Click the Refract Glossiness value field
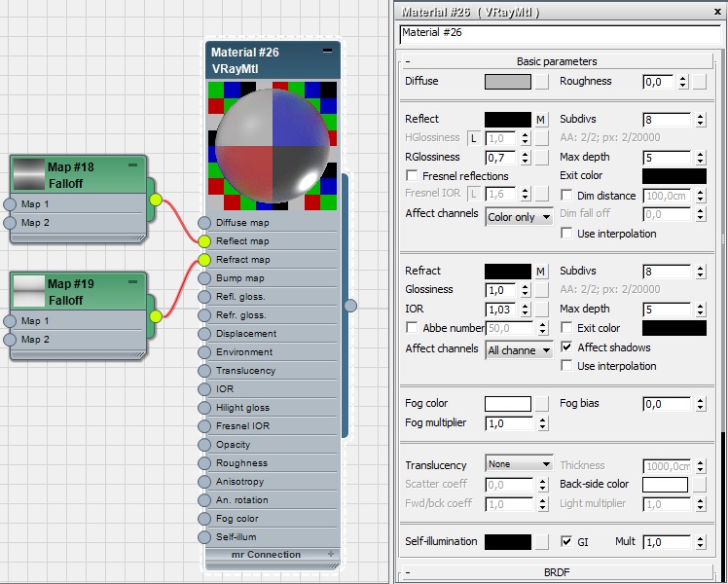The height and width of the screenshot is (584, 728). [500, 290]
